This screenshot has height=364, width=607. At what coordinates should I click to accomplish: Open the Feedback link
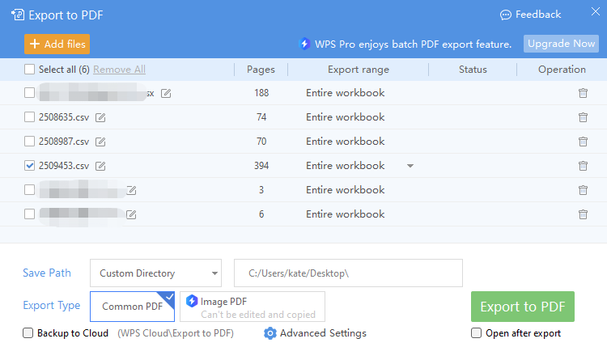click(x=530, y=15)
